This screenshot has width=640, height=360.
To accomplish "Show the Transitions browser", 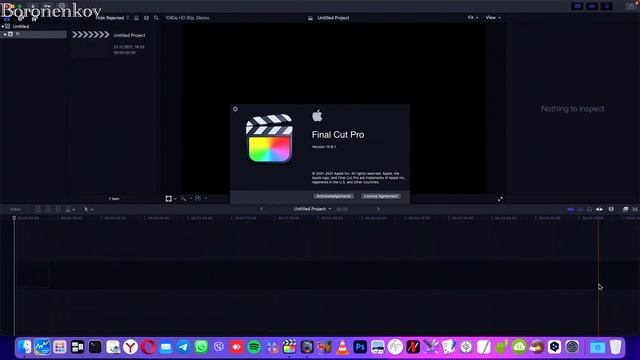I will (x=635, y=209).
